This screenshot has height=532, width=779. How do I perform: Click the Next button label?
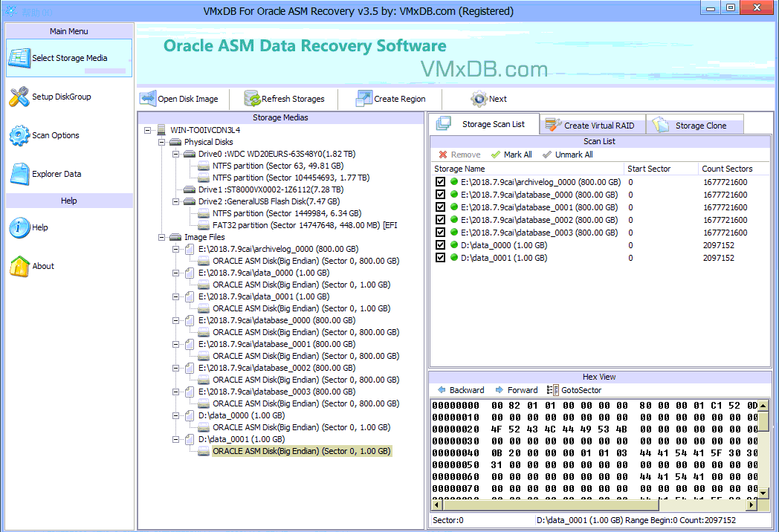[498, 99]
